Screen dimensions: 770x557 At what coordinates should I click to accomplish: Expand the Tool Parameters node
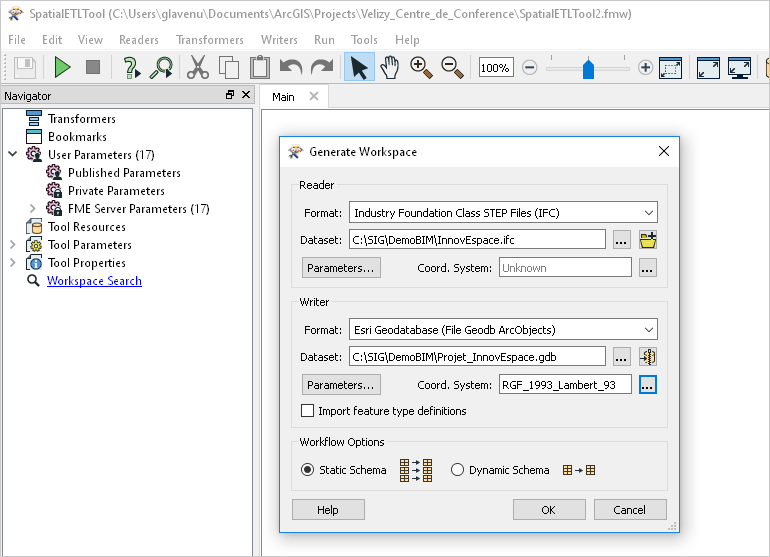pos(13,245)
